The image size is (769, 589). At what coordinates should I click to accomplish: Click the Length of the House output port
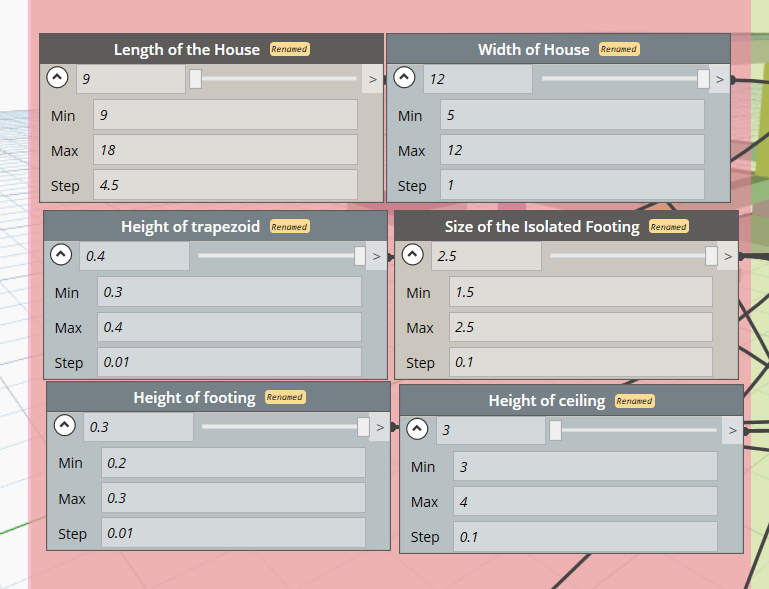coord(373,79)
